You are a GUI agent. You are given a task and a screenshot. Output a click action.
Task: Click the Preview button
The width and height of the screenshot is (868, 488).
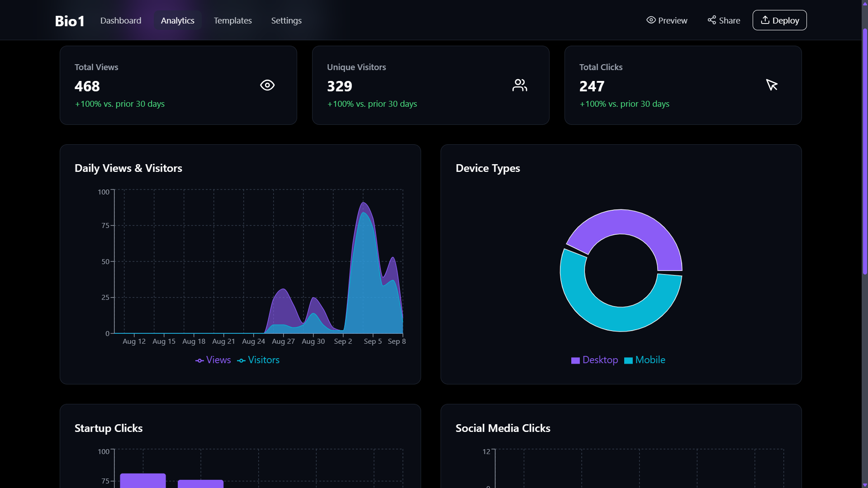point(667,20)
